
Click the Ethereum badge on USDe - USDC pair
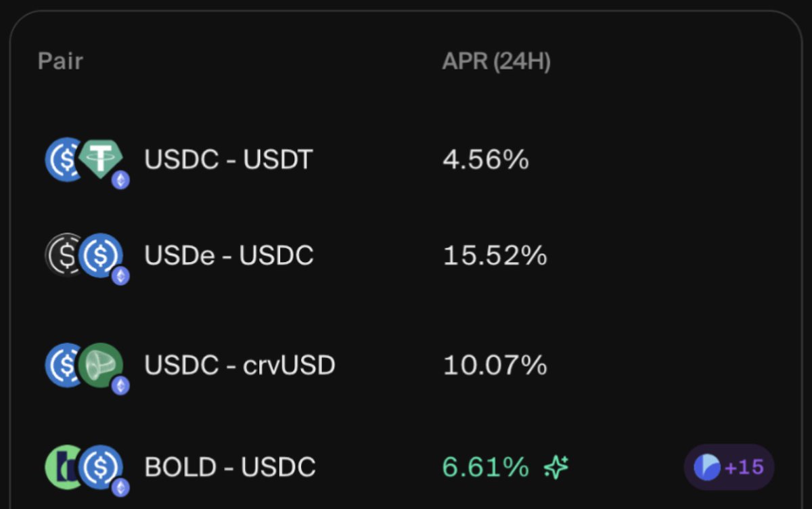click(x=121, y=275)
